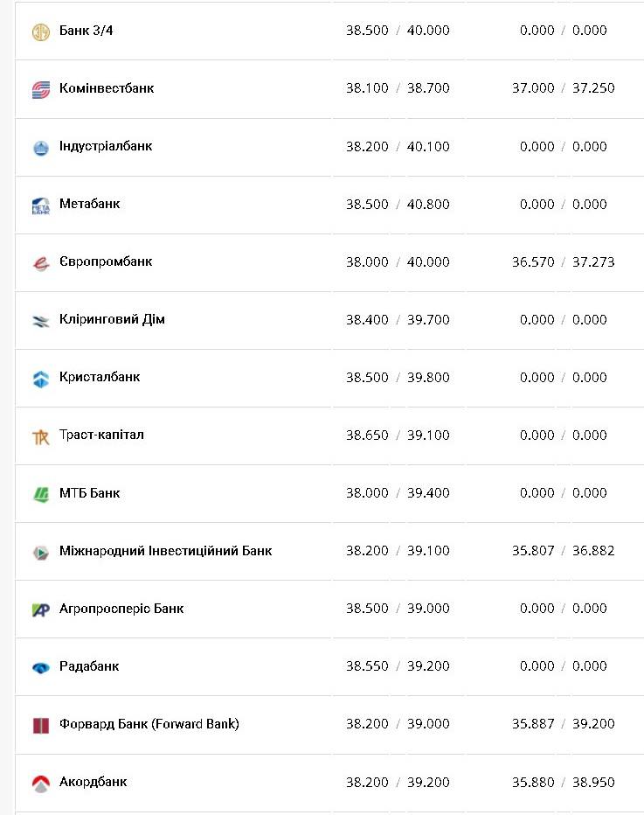Click the Європромбанк logo icon

click(40, 263)
